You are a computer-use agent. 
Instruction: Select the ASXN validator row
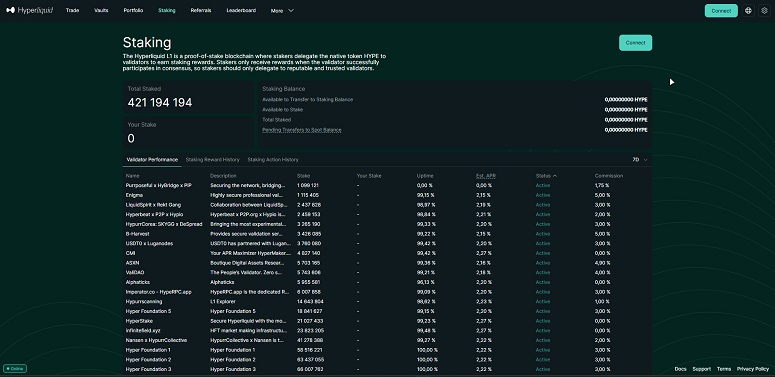coord(387,263)
